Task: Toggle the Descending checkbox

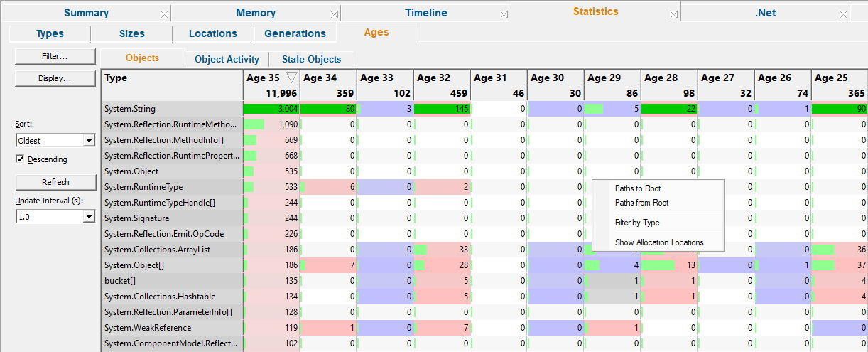Action: click(x=20, y=159)
